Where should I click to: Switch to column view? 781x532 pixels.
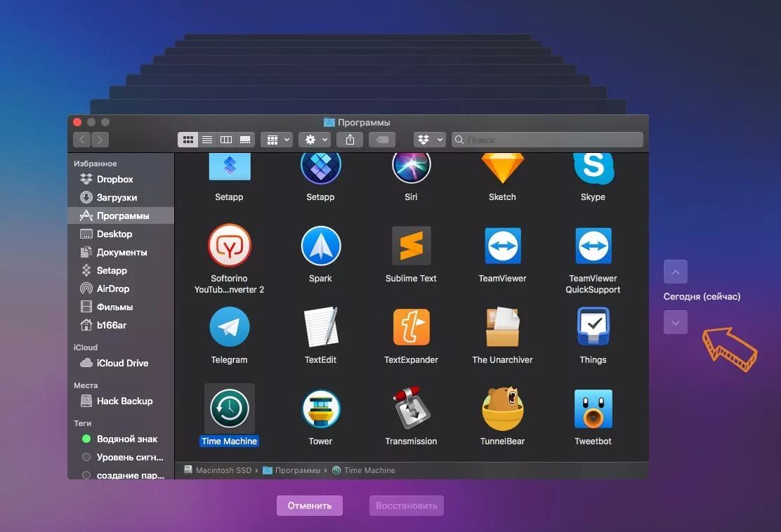(x=226, y=140)
